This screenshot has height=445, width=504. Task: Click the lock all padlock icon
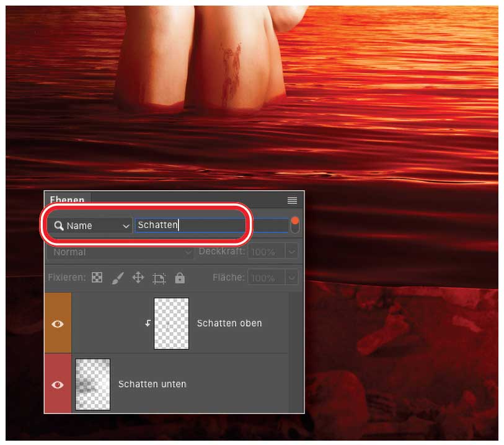click(180, 278)
